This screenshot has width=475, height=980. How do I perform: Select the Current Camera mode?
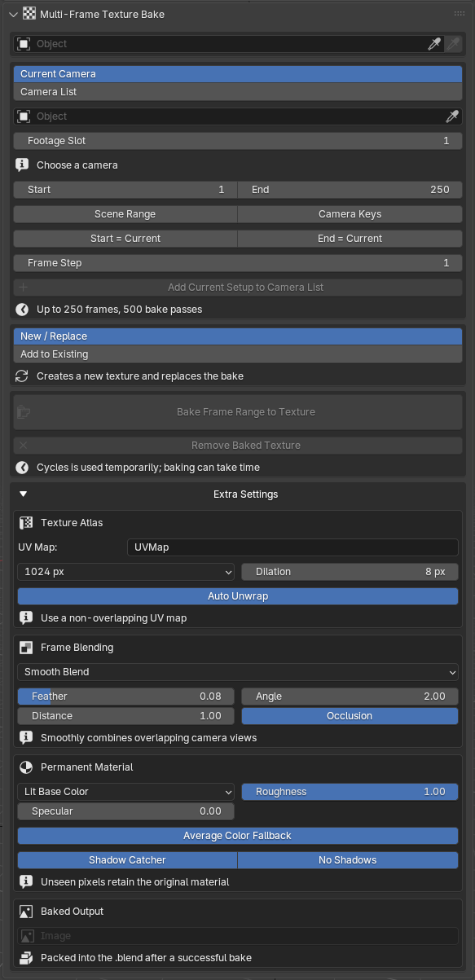238,74
